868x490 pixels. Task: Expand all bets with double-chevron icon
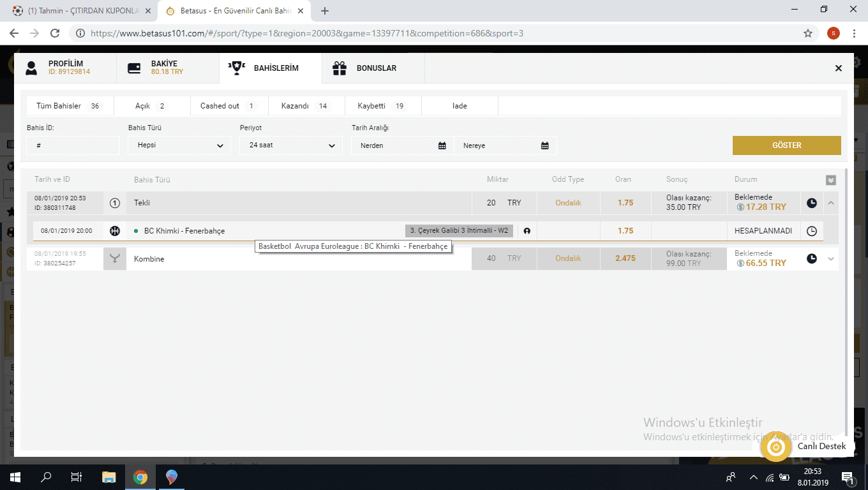coord(830,180)
